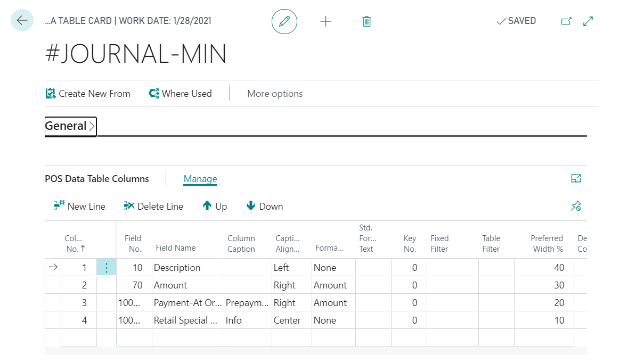Click the diagonal-arrows full screen icon
Viewport: 644px width, 355px height.
click(588, 21)
